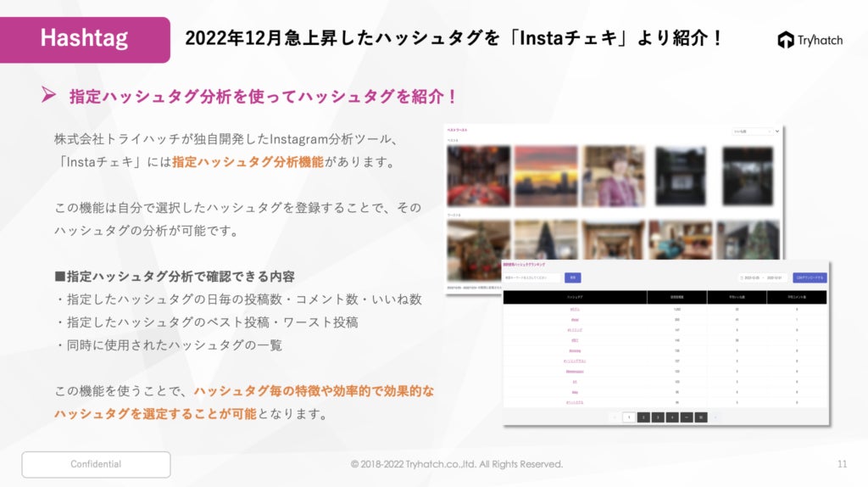This screenshot has width=868, height=487.
Task: Click the bullet '・同時に使用されたハッシュタグの一覧'
Action: pyautogui.click(x=169, y=345)
